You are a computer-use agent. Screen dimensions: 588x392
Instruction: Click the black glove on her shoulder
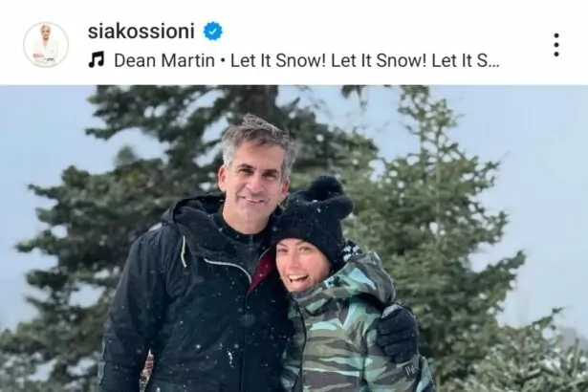[x=397, y=333]
